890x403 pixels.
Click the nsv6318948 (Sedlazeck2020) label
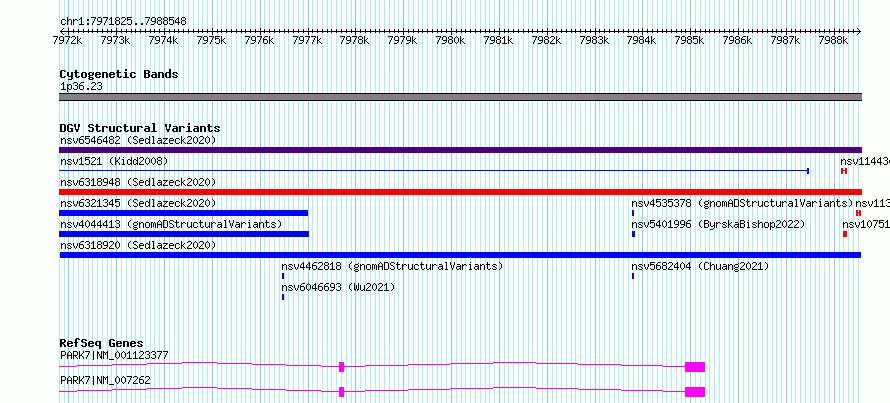pyautogui.click(x=138, y=182)
